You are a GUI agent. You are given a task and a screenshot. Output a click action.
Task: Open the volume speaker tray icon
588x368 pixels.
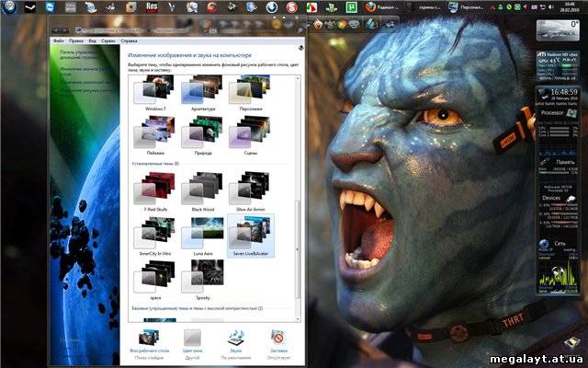coord(551,7)
